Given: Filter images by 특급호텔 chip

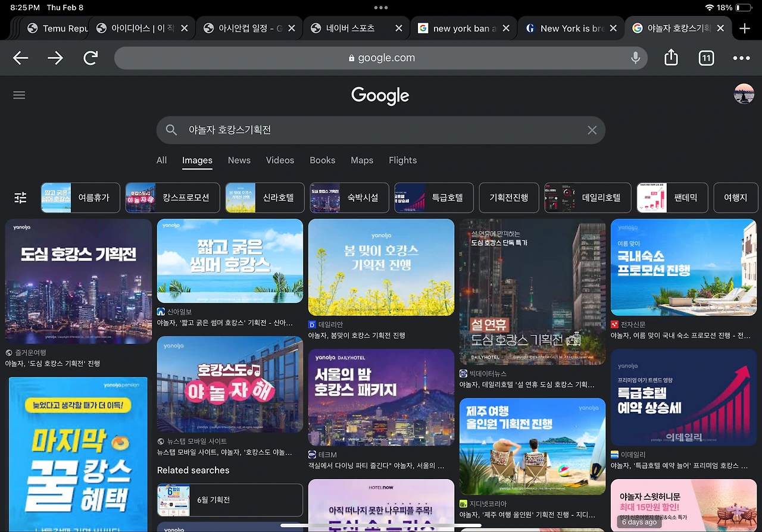Looking at the screenshot, I should click(434, 198).
